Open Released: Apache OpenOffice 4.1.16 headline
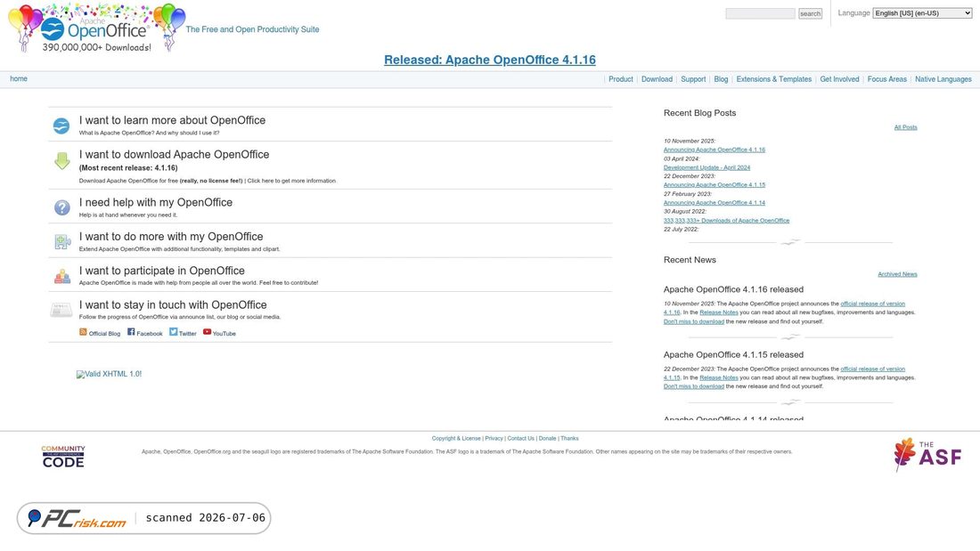The width and height of the screenshot is (980, 551). coord(489,60)
